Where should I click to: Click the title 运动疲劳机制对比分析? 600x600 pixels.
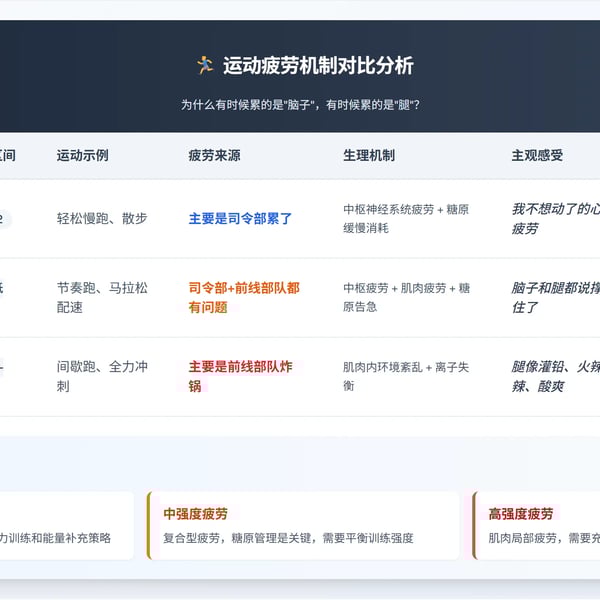pos(318,65)
